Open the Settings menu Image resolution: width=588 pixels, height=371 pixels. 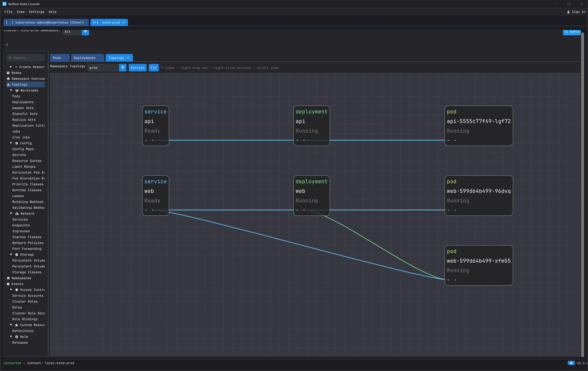pos(37,12)
